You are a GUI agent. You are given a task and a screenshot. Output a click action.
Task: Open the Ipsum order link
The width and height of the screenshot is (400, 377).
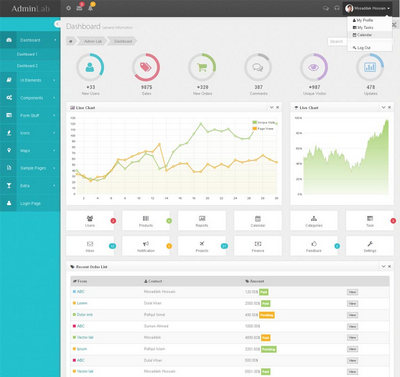pyautogui.click(x=82, y=349)
